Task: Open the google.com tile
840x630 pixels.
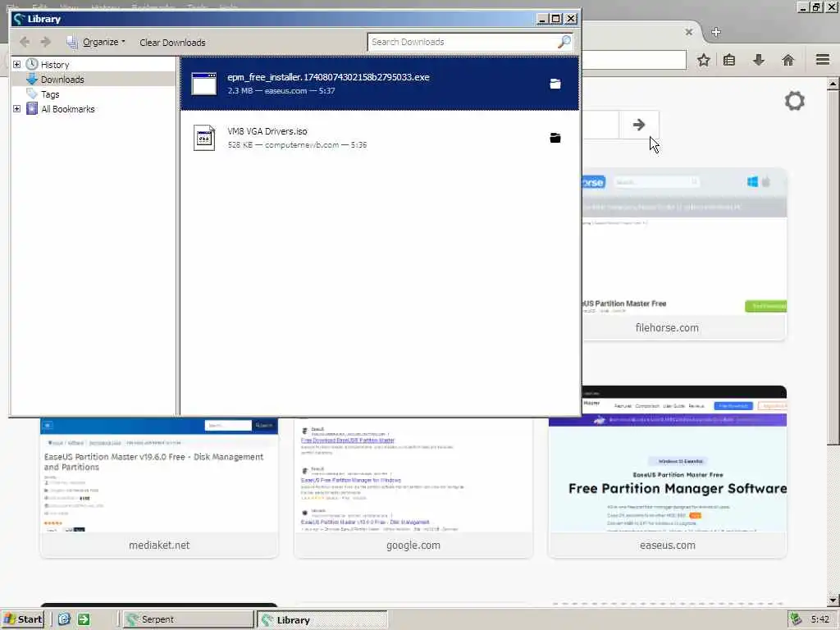Action: pyautogui.click(x=413, y=487)
